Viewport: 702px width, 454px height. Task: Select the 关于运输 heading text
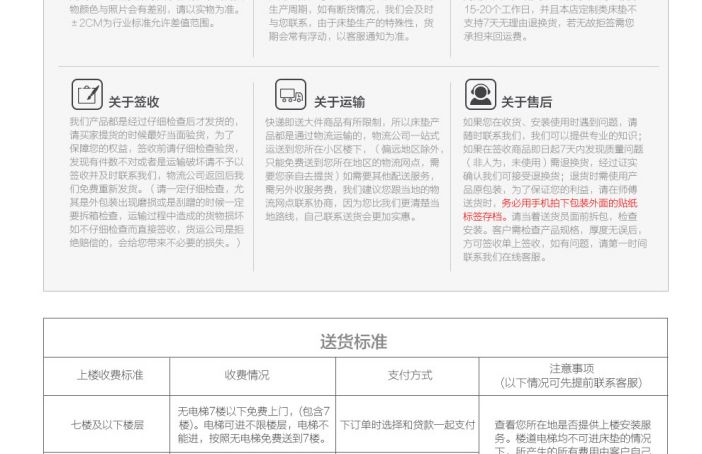tap(339, 102)
